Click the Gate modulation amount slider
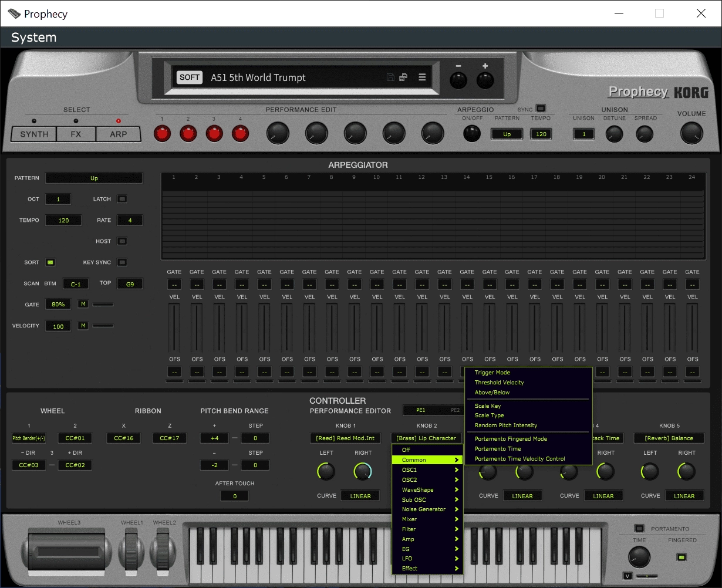Screen dimensions: 722x588 tap(103, 304)
